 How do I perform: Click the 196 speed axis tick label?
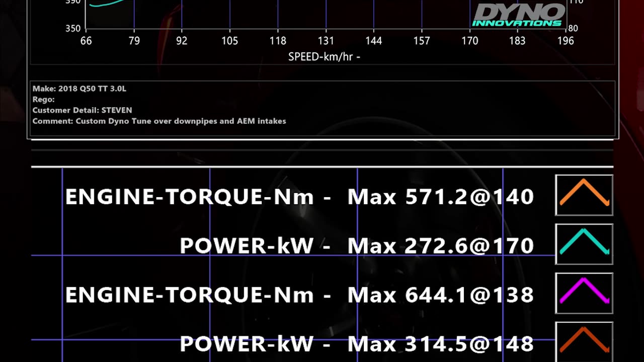pos(566,41)
